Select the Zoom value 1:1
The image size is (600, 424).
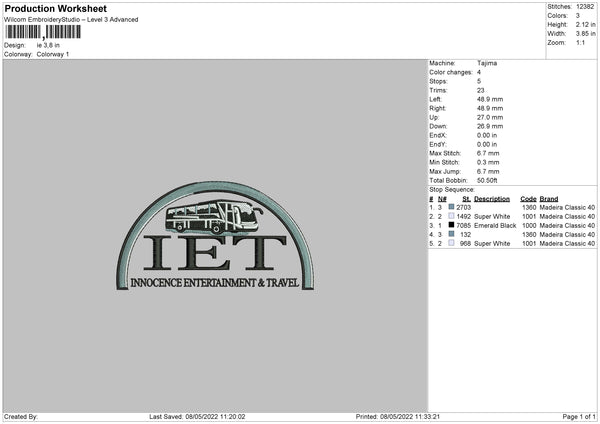(580, 42)
